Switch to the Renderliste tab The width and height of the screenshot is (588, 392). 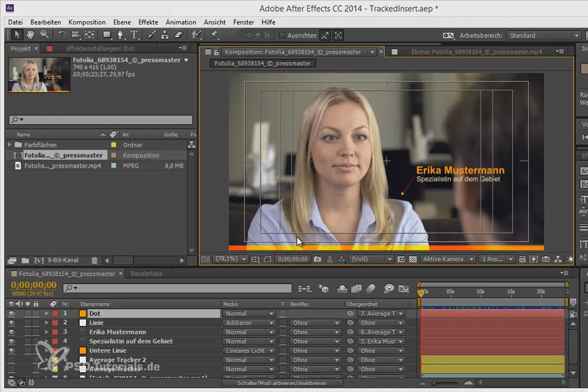coord(147,274)
